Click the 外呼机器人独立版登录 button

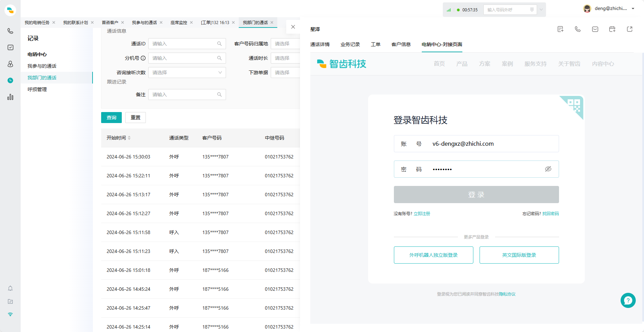[433, 255]
